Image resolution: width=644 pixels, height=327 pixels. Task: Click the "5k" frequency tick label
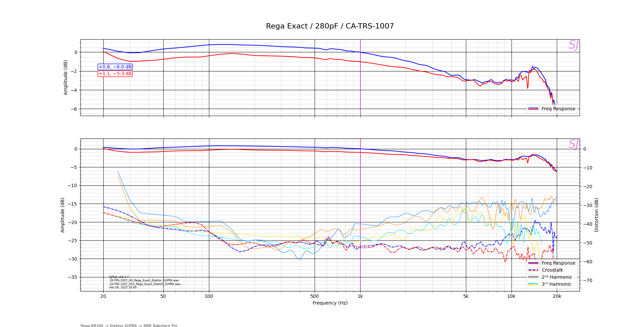[x=466, y=296]
